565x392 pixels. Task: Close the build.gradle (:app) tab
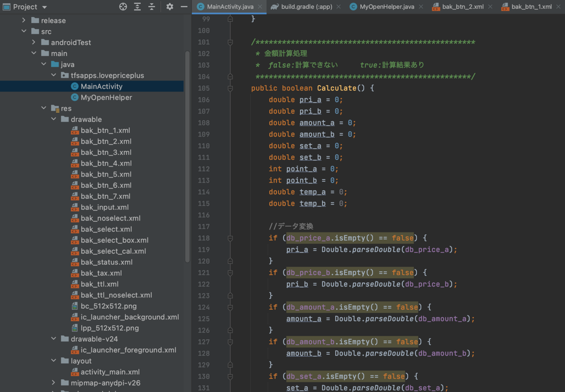[x=339, y=7]
